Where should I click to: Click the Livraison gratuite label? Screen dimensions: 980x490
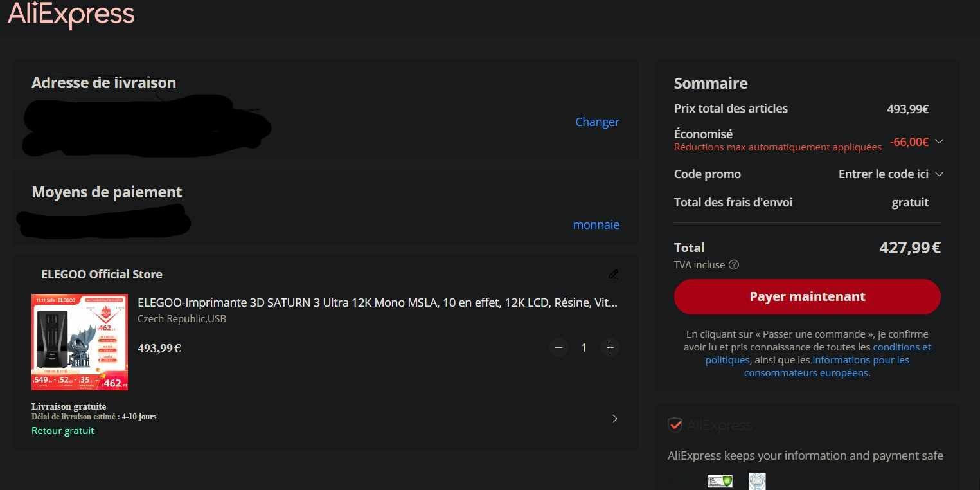click(69, 406)
